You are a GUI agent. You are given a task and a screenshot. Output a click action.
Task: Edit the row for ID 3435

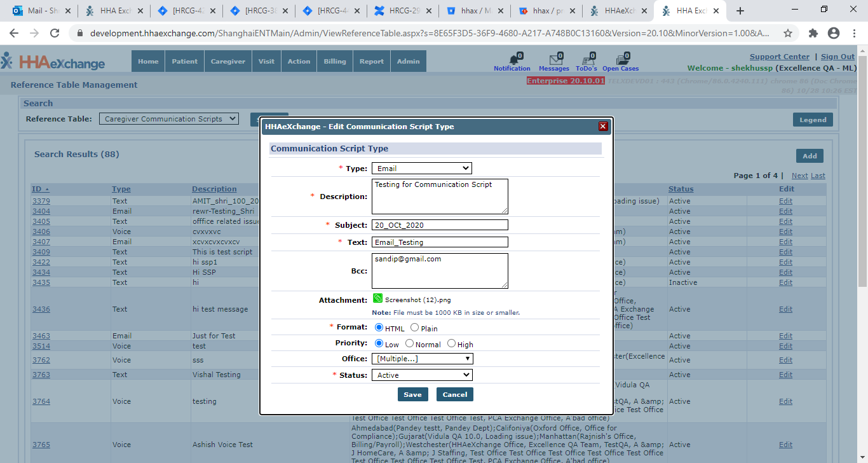786,282
